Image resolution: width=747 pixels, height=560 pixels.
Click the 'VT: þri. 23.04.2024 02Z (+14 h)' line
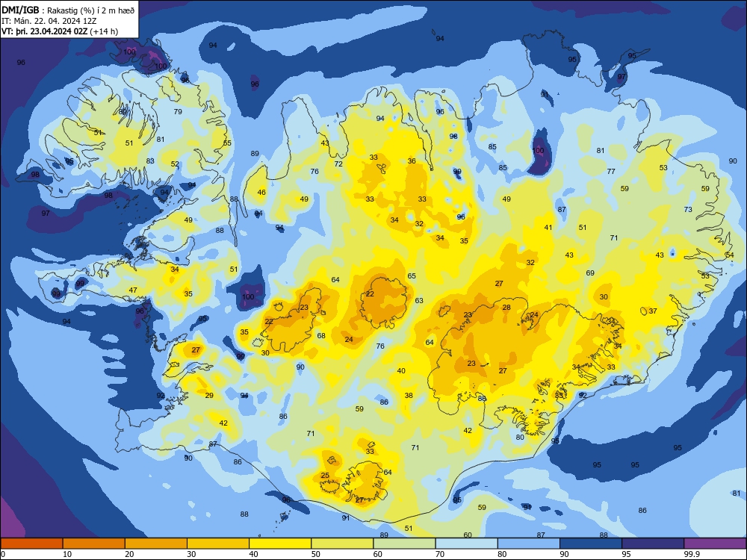click(60, 31)
